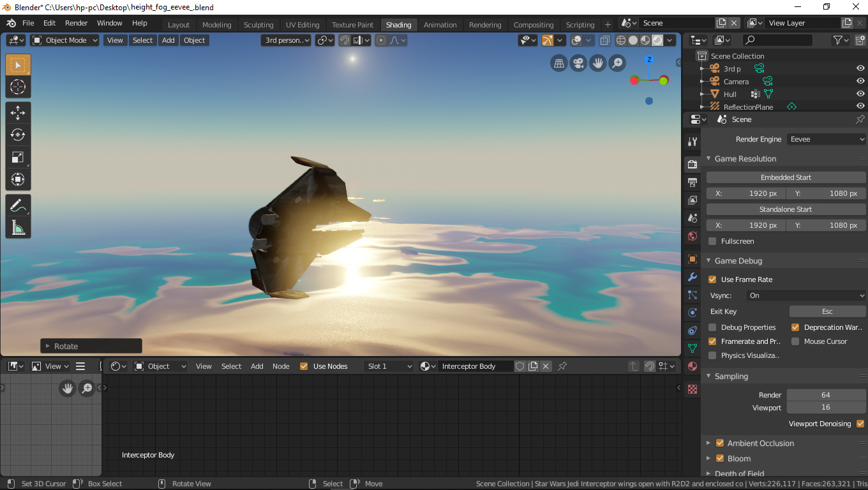This screenshot has height=490, width=868.
Task: Activate the 3D Cursor tool
Action: pyautogui.click(x=18, y=87)
